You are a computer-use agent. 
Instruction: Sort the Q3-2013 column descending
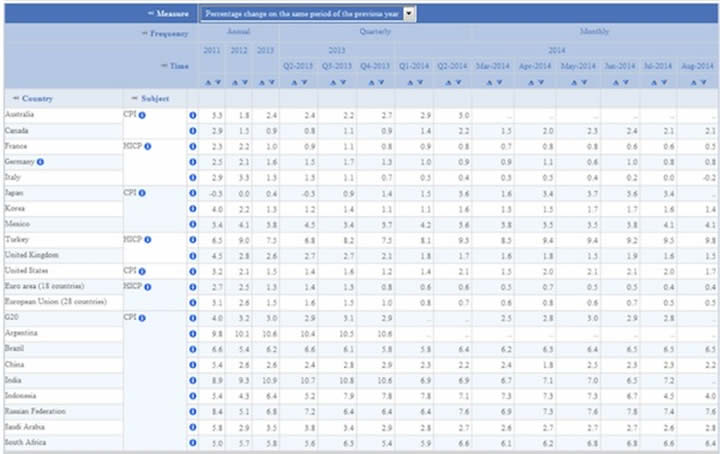[x=343, y=83]
